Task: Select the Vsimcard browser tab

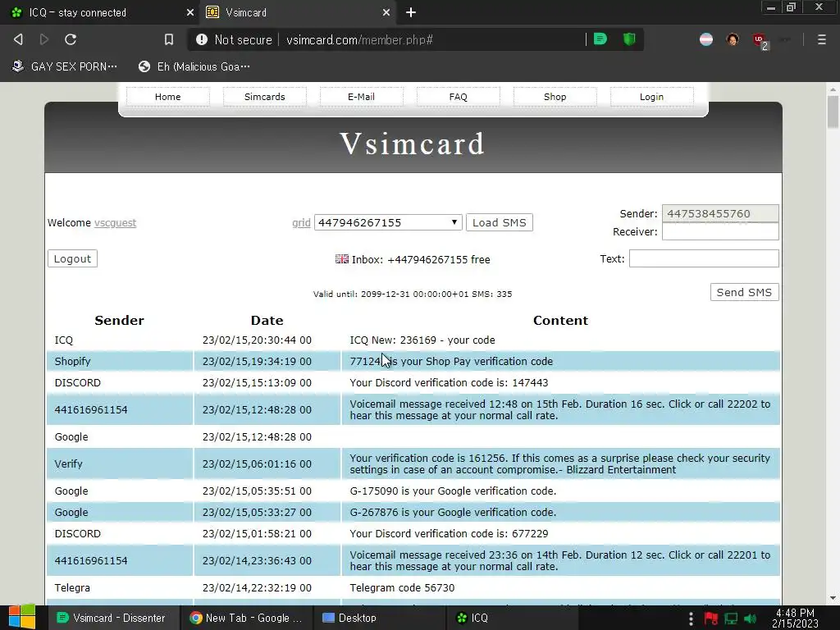Action: tap(297, 12)
